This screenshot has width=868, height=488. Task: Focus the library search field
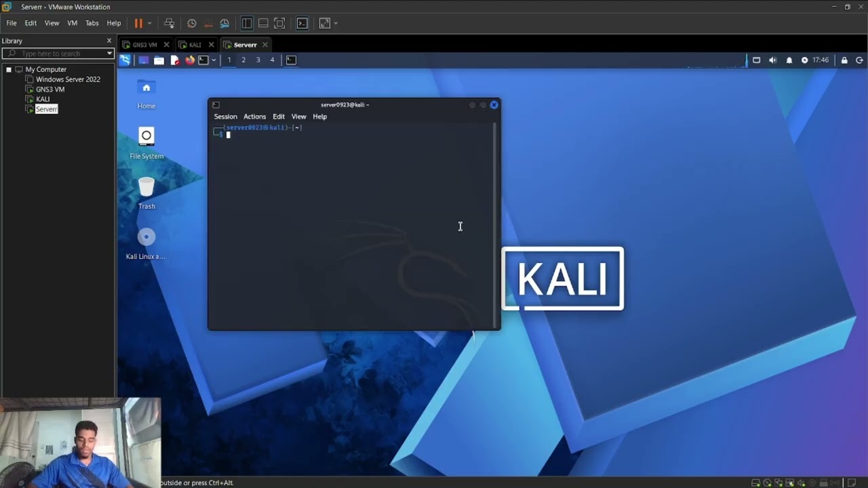(x=58, y=54)
